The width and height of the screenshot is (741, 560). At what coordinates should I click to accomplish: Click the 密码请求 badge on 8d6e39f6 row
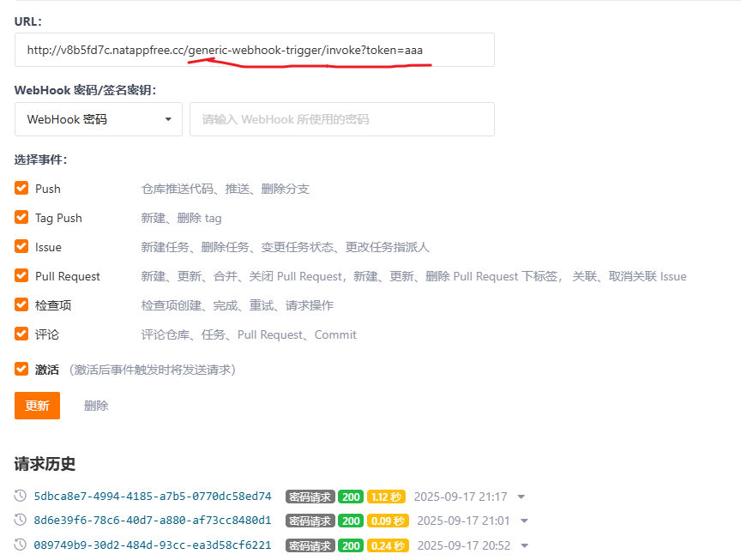point(310,521)
